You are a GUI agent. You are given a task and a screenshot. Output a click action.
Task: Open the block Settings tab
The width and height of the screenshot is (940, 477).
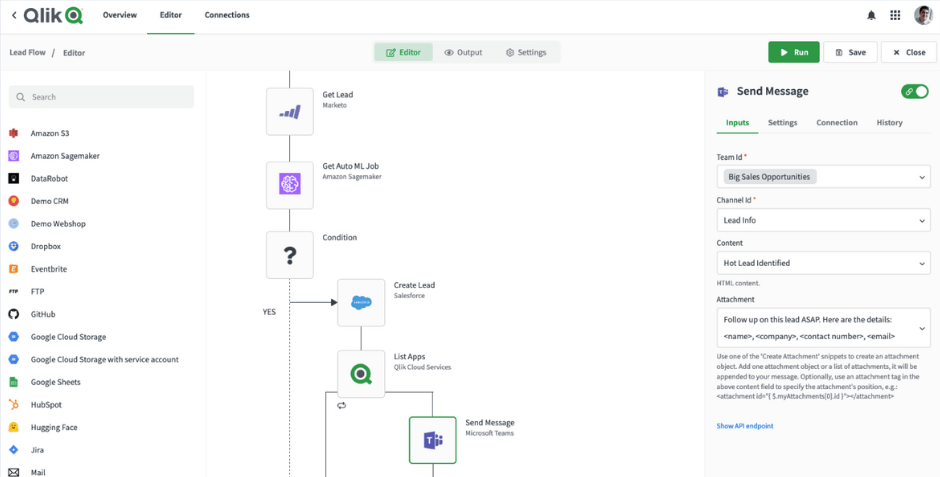point(782,122)
